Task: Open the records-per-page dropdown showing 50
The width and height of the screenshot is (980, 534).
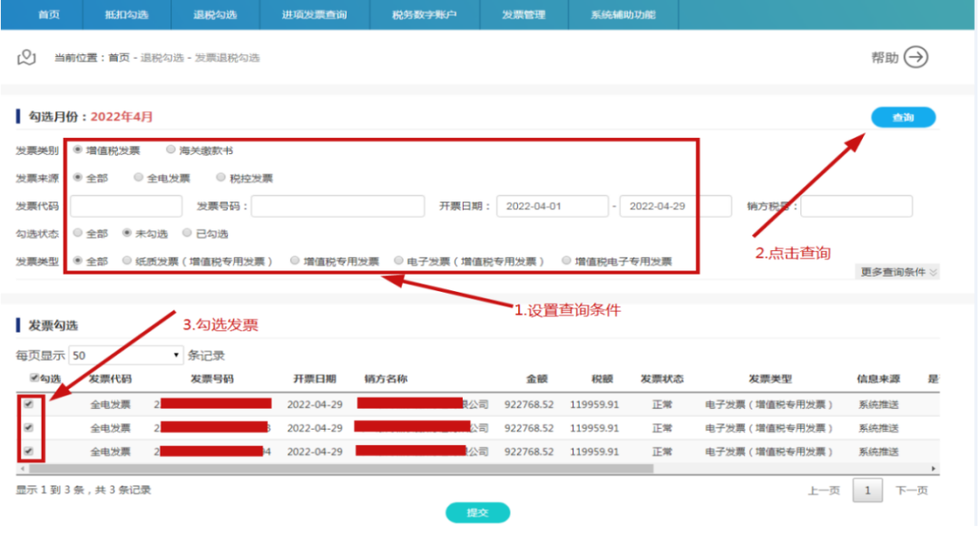Action: click(125, 355)
